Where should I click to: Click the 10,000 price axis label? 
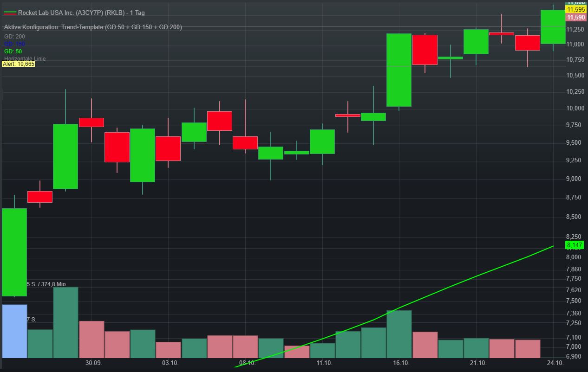click(x=575, y=109)
